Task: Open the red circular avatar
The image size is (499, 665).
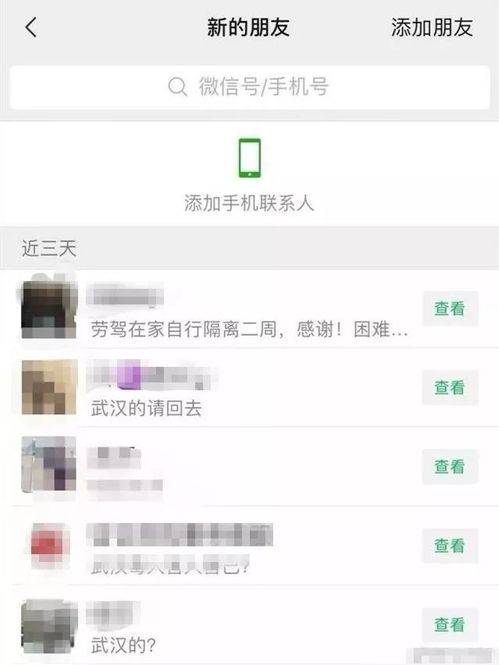Action: tap(47, 545)
